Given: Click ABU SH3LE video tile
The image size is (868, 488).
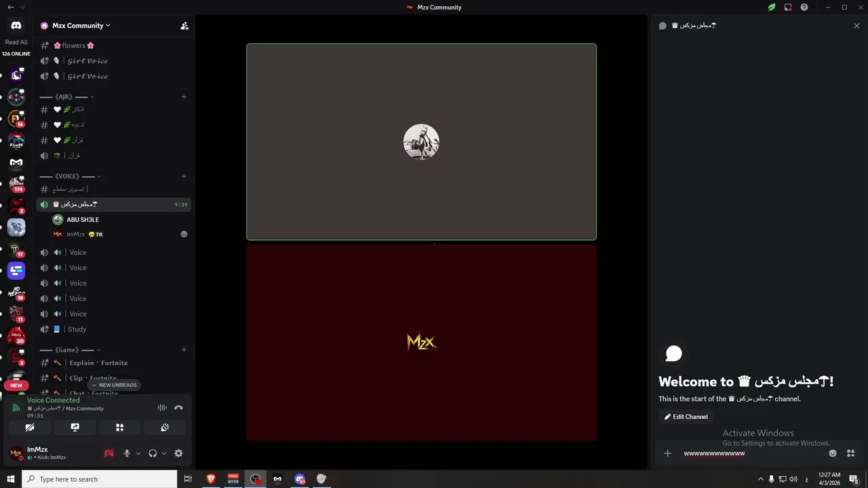Looking at the screenshot, I should tap(421, 142).
